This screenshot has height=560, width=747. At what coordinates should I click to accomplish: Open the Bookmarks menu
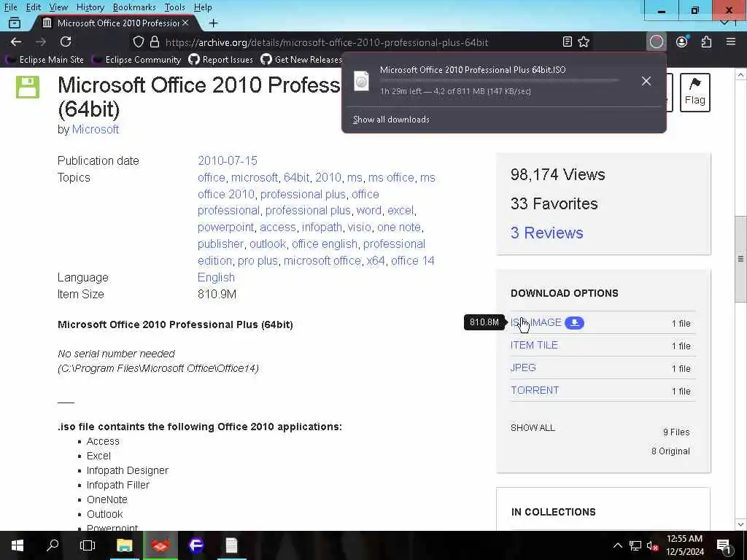tap(134, 7)
